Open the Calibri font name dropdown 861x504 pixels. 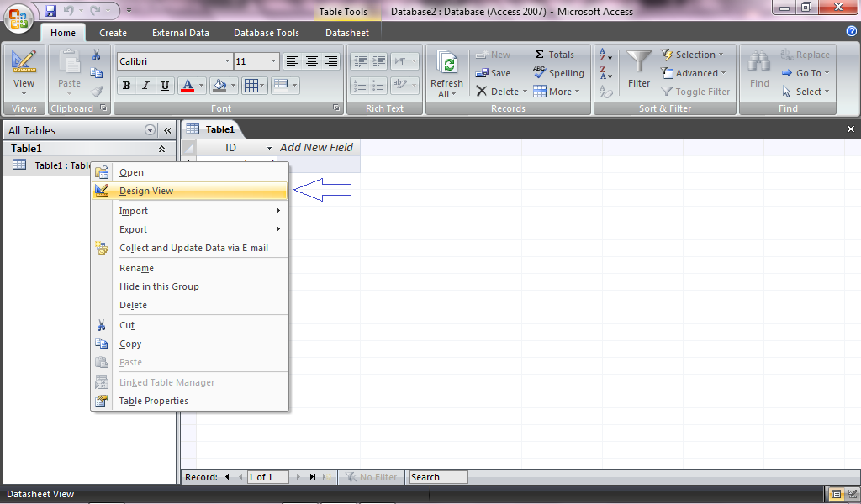click(x=227, y=60)
